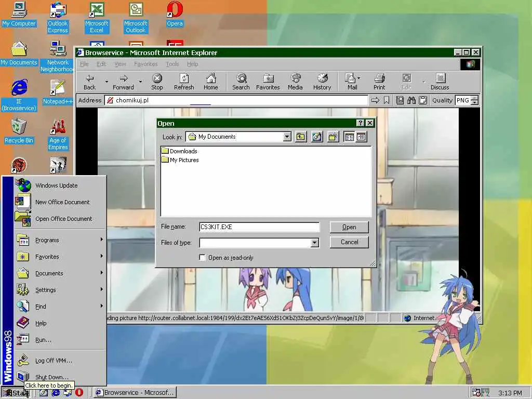Go to Home via toolbar icon
The image size is (532, 399).
(x=211, y=82)
